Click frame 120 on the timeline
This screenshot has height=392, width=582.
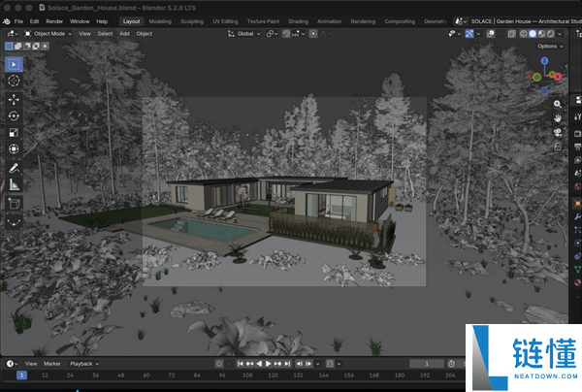pyautogui.click(x=273, y=376)
